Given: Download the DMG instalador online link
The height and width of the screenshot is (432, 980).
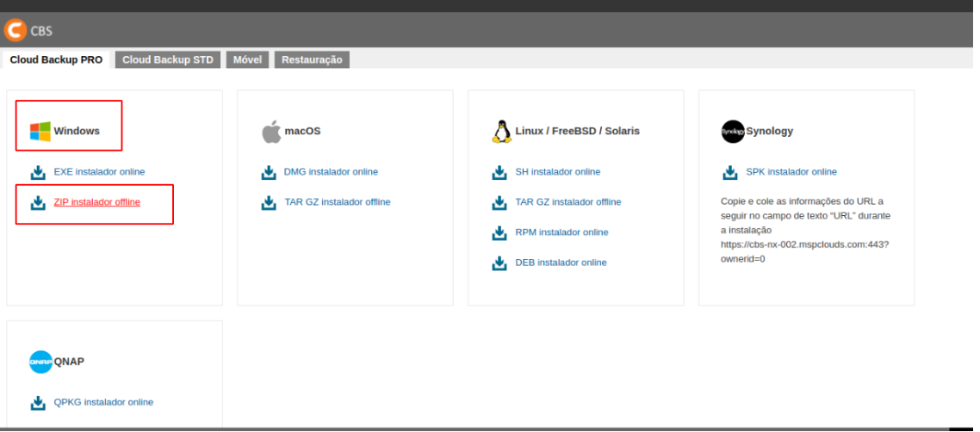Looking at the screenshot, I should pos(332,171).
